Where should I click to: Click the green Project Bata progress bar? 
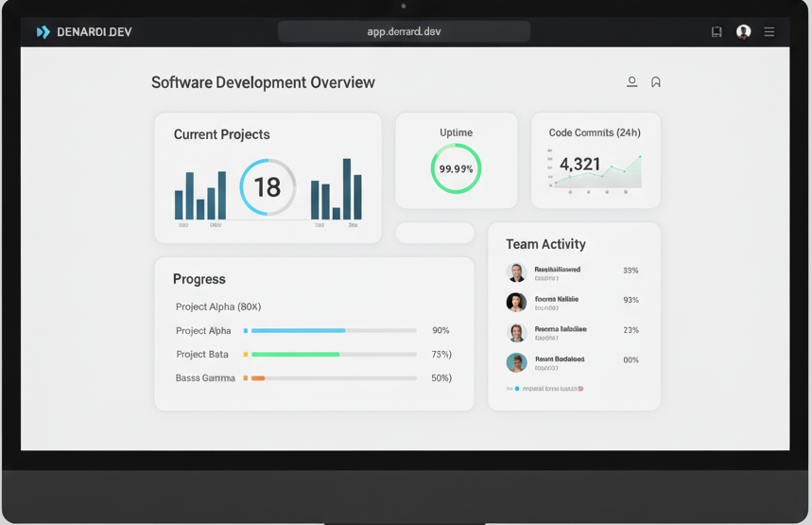pyautogui.click(x=295, y=355)
